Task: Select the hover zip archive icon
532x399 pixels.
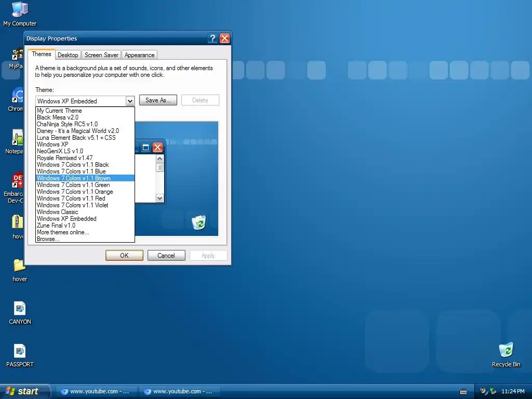Action: (x=17, y=227)
